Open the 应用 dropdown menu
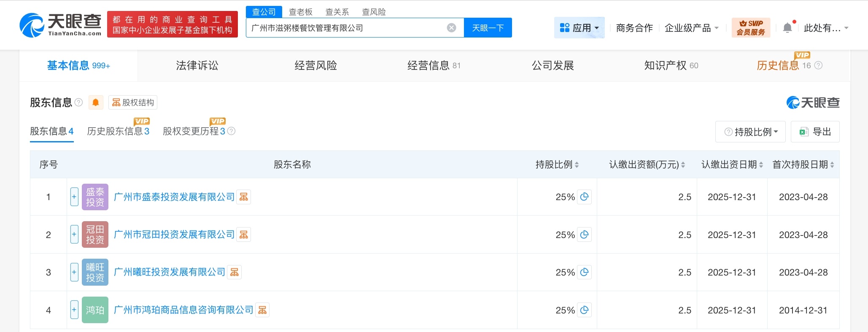This screenshot has height=332, width=868. [x=579, y=28]
